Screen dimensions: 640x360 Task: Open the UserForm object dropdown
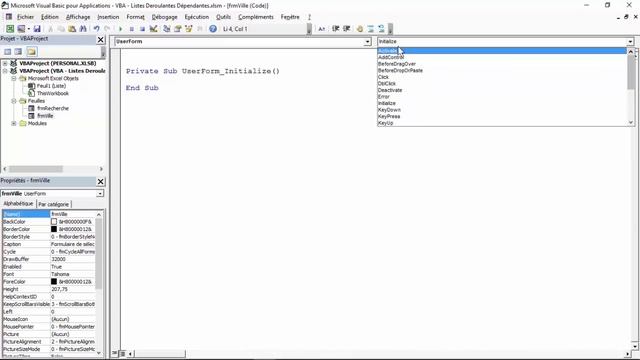367,42
